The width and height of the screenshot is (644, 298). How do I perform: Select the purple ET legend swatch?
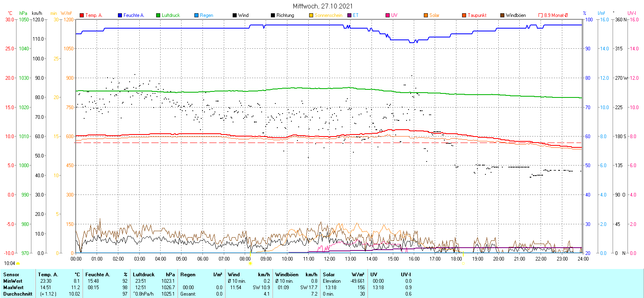pos(349,15)
